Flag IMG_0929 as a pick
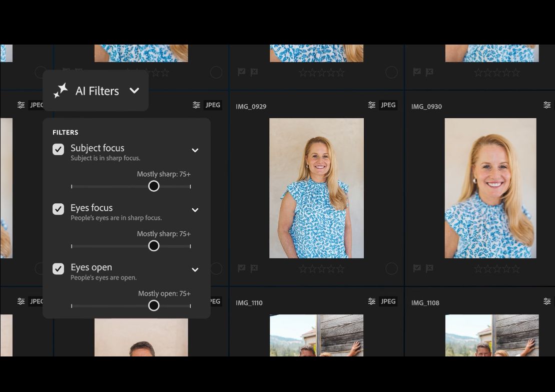 (x=241, y=268)
